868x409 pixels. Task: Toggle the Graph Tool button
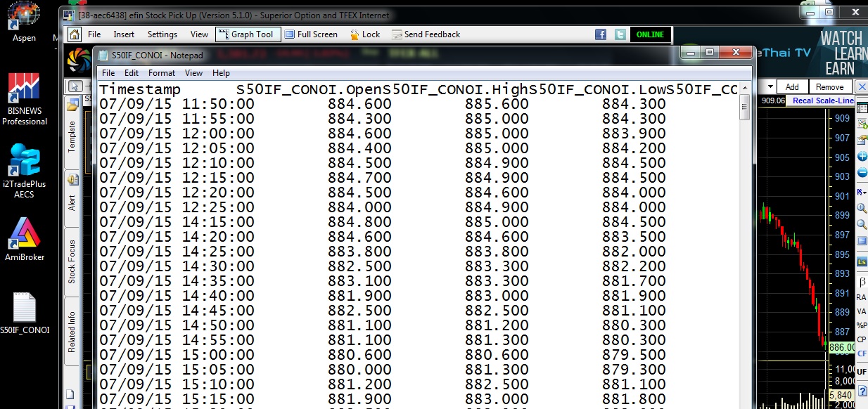[248, 34]
